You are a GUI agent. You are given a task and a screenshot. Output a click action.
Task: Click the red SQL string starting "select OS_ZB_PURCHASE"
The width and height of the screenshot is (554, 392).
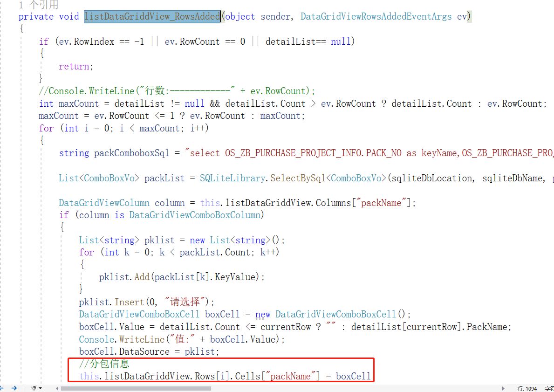[x=369, y=153]
